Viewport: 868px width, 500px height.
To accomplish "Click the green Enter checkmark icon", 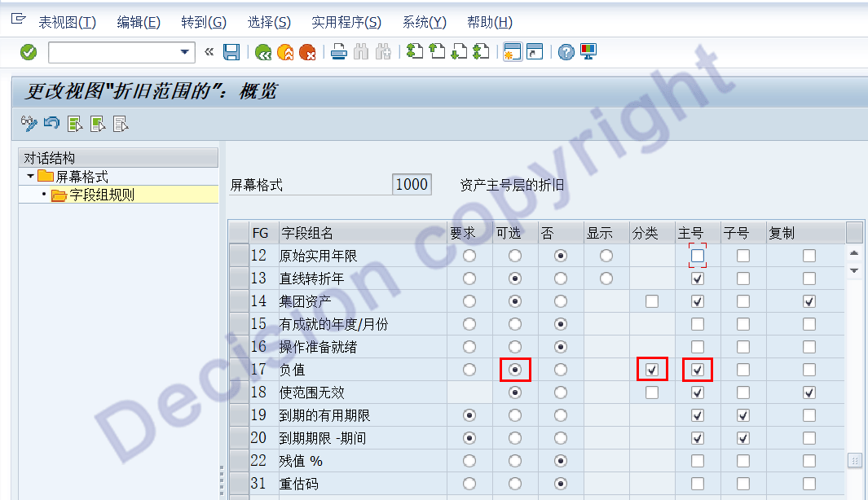I will click(x=29, y=53).
